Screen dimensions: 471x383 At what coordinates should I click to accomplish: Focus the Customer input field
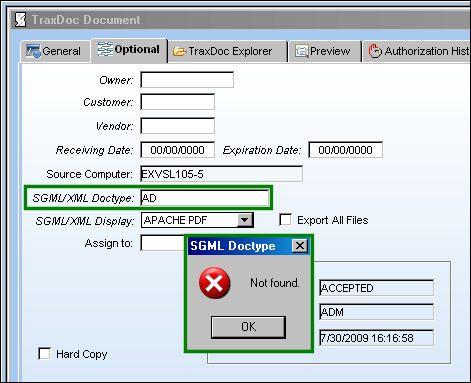click(177, 102)
